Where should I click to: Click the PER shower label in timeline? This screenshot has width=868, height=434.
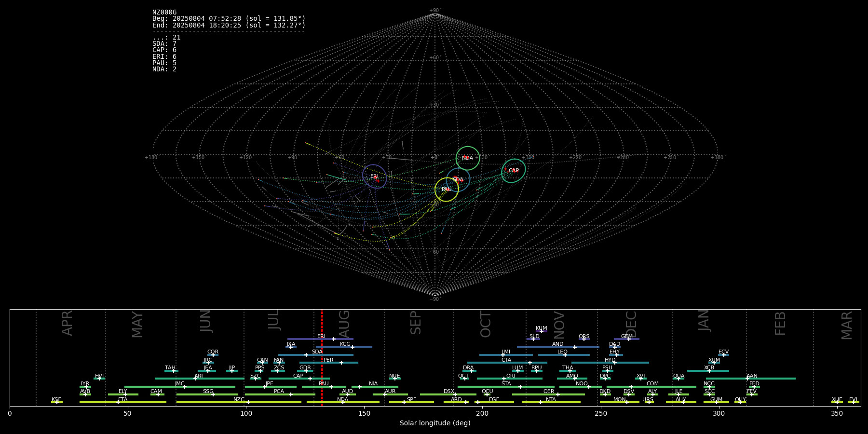click(x=328, y=360)
